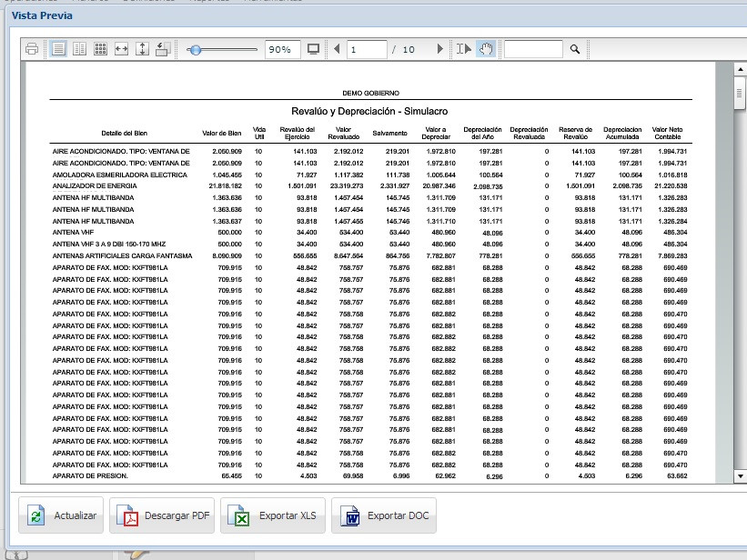Click 'Valor de Bien' column header
The width and height of the screenshot is (747, 560).
222,134
